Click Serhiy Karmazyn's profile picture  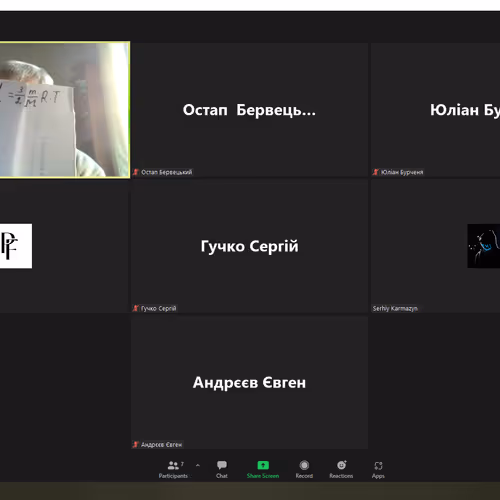click(484, 246)
